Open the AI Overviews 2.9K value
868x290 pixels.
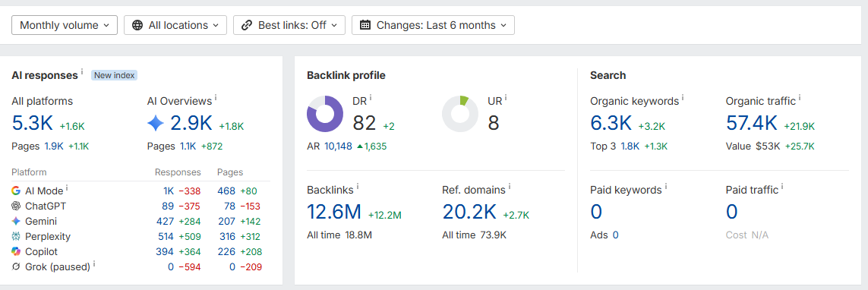point(191,123)
